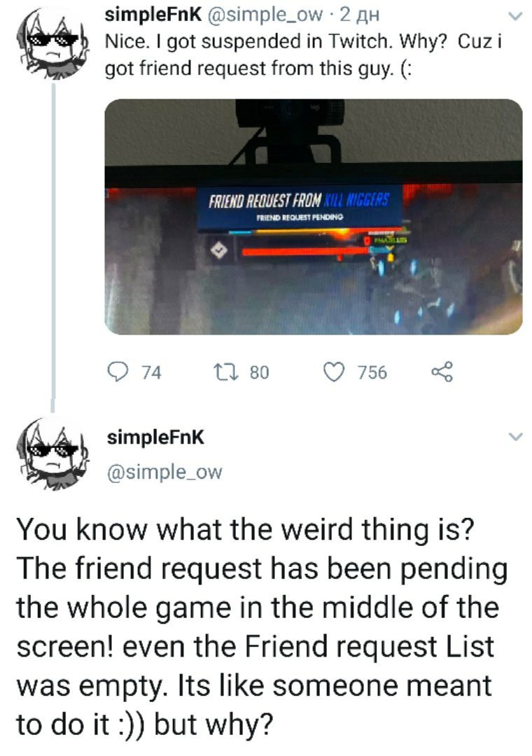532x756 pixels.
Task: Open the tweet's '2 дн' timestamp
Action: tap(360, 15)
